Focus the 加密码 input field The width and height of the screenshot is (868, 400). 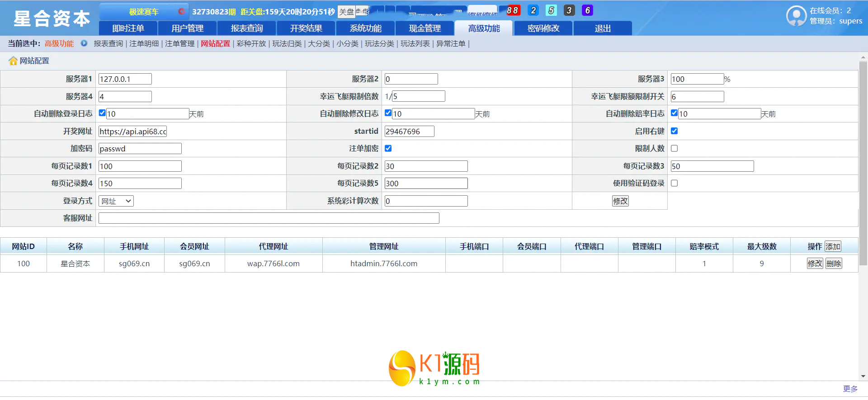tap(140, 149)
